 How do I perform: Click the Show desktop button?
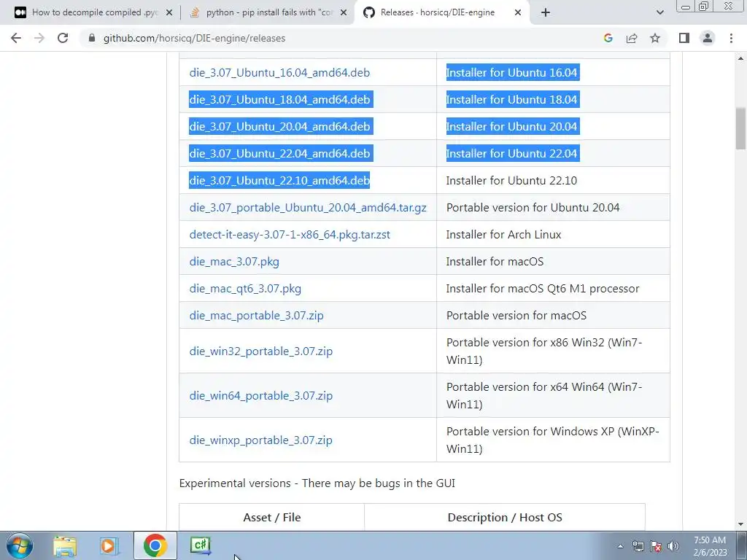click(742, 545)
